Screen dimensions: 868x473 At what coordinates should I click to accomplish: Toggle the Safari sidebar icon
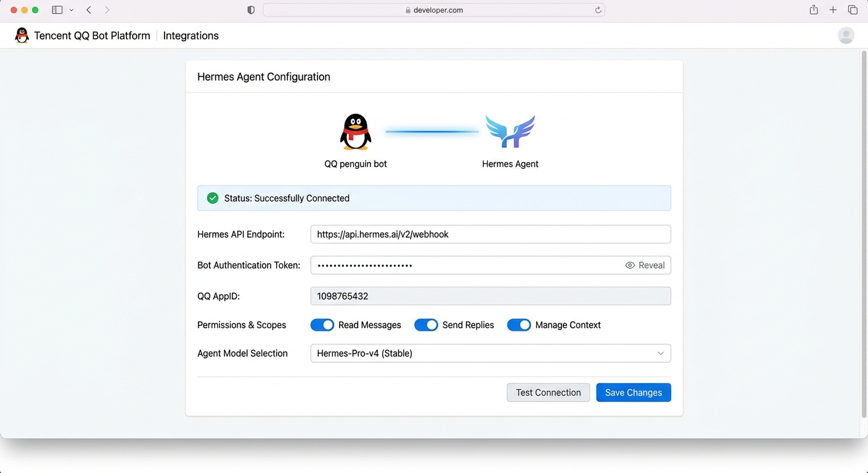(57, 10)
